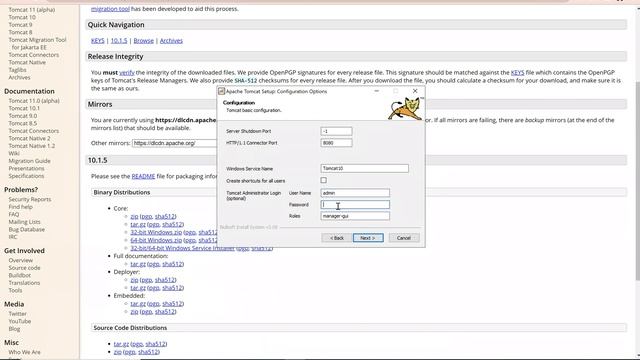
Task: Minimize the Apache Tomcat Setup window
Action: point(377,91)
